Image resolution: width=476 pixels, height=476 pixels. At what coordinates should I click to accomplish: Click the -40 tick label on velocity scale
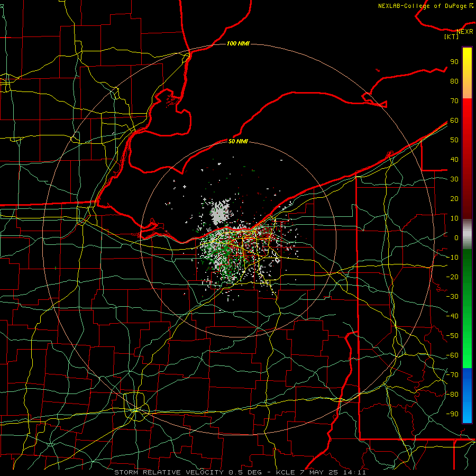pyautogui.click(x=452, y=316)
